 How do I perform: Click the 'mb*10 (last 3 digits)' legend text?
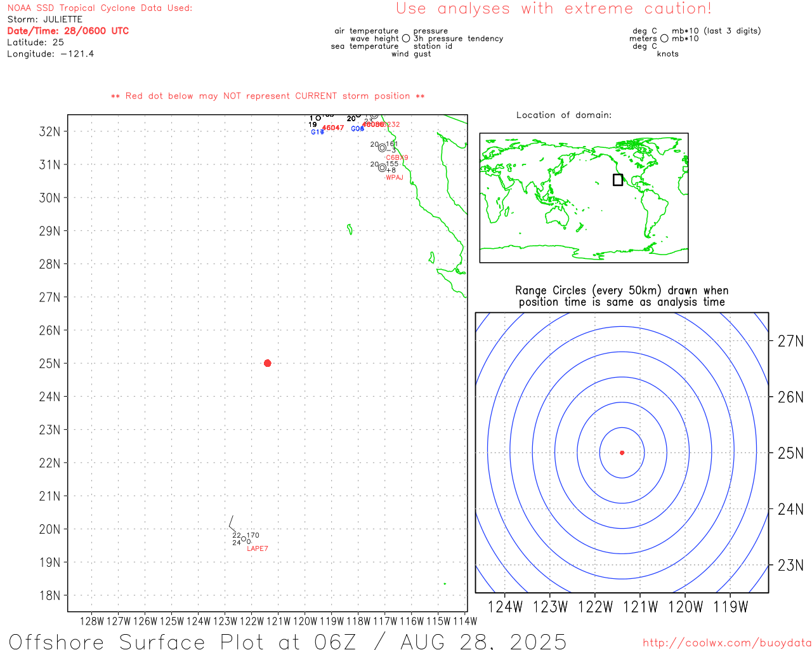[x=716, y=31]
